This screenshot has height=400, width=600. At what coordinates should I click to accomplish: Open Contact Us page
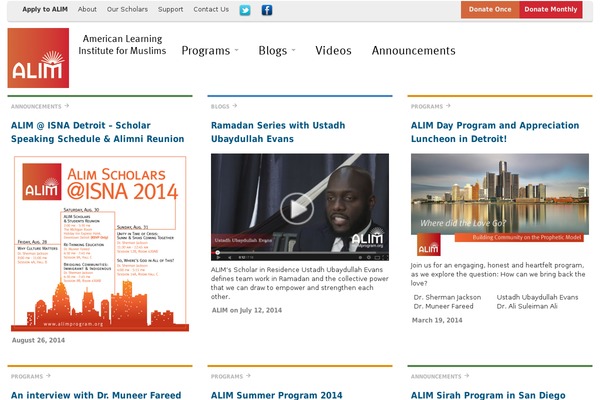(211, 9)
